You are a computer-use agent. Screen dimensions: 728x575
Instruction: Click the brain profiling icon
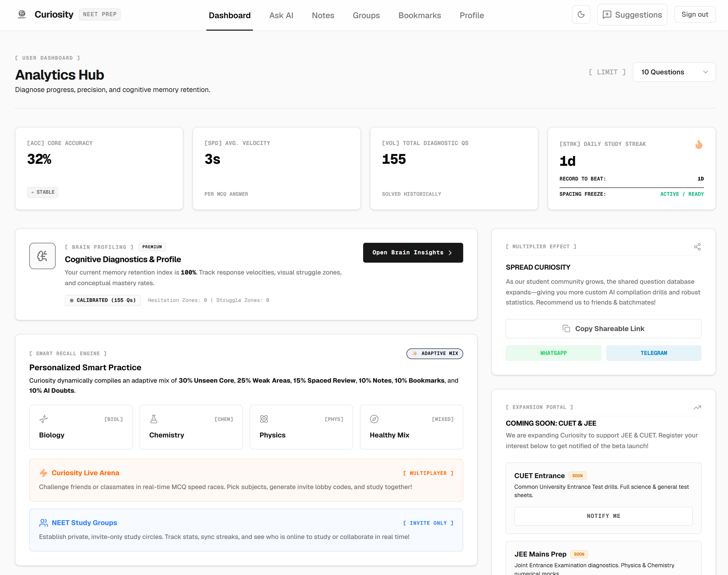tap(42, 256)
